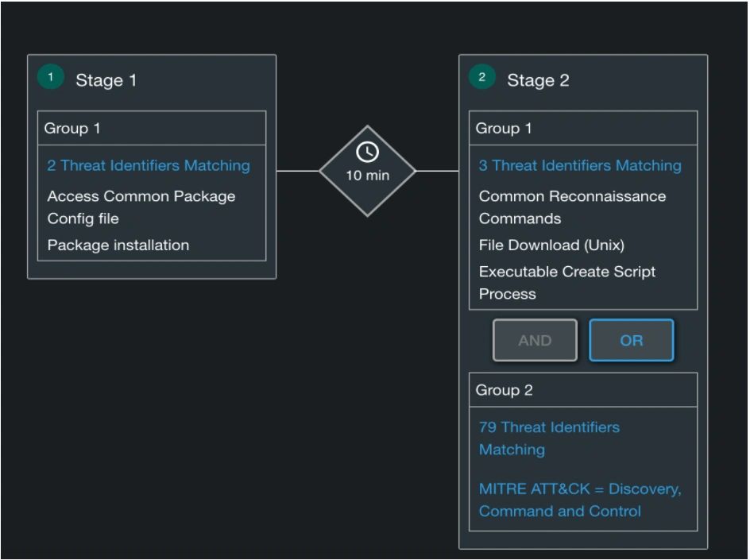Click the clock icon in the diamond
The width and height of the screenshot is (750, 560).
pos(367,153)
